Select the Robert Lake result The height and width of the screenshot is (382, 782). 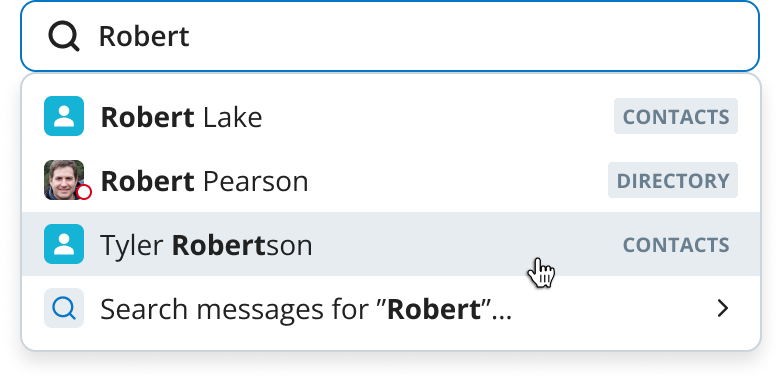(391, 116)
